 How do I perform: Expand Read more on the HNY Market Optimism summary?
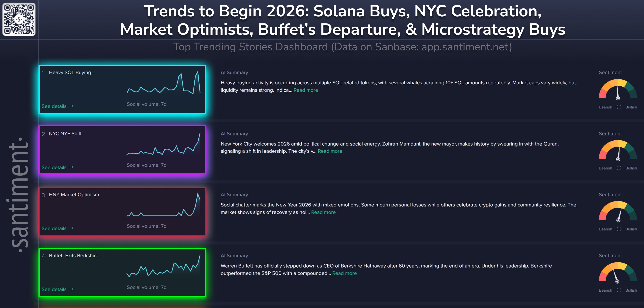click(323, 212)
